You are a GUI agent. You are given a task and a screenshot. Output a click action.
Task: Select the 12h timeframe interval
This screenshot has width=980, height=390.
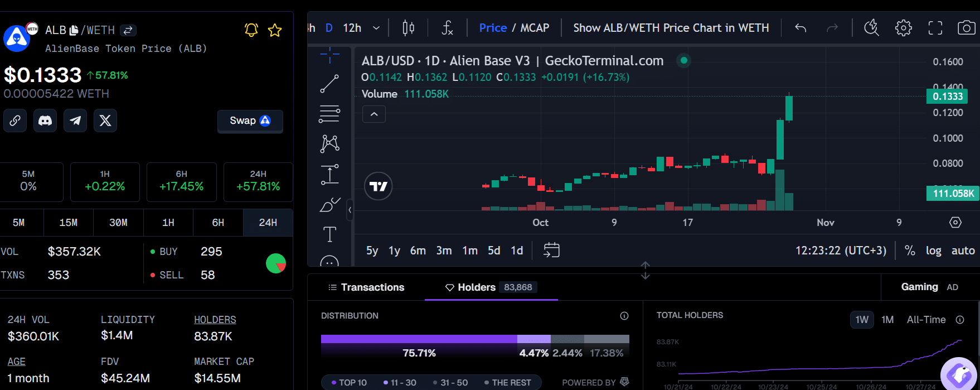(x=352, y=28)
